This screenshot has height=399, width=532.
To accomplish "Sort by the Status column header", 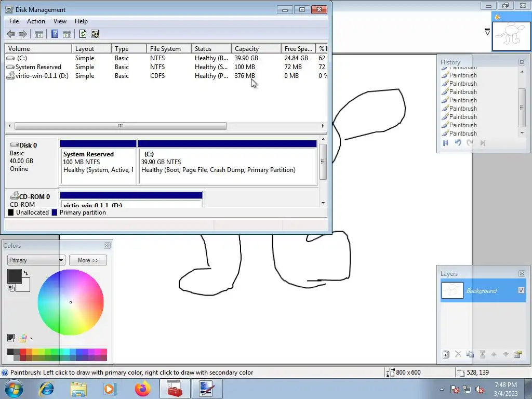I will point(211,48).
